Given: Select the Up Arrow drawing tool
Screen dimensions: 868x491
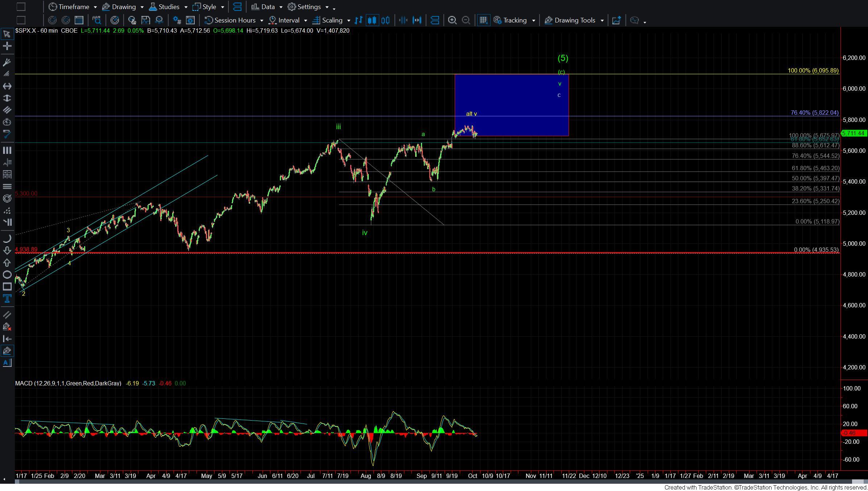Looking at the screenshot, I should [7, 262].
